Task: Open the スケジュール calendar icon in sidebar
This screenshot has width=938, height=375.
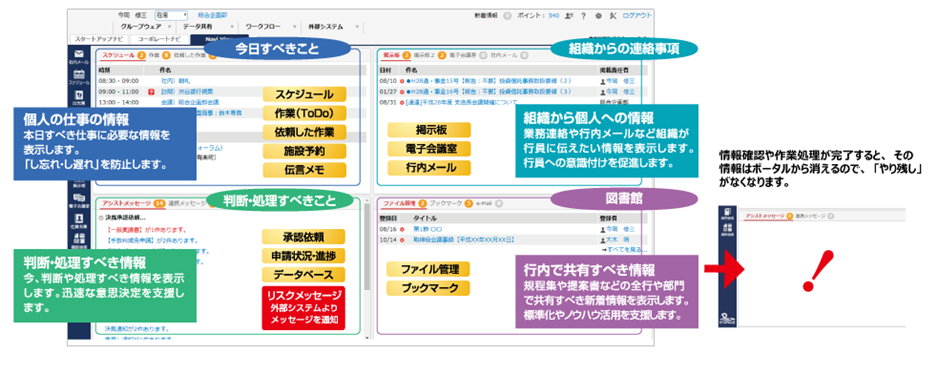Action: (x=79, y=75)
